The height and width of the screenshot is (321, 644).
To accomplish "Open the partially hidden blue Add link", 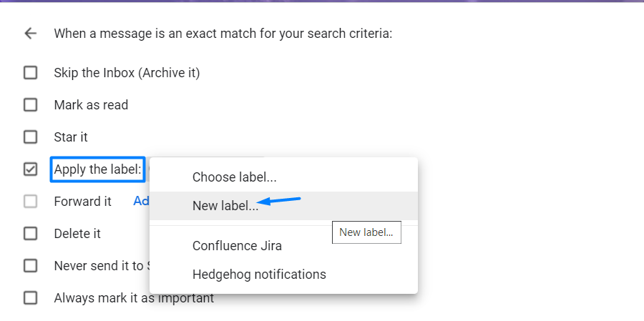I will click(x=141, y=201).
